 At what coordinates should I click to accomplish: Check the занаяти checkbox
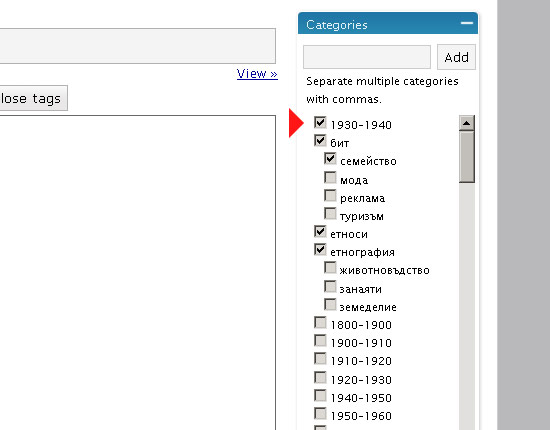tap(330, 287)
